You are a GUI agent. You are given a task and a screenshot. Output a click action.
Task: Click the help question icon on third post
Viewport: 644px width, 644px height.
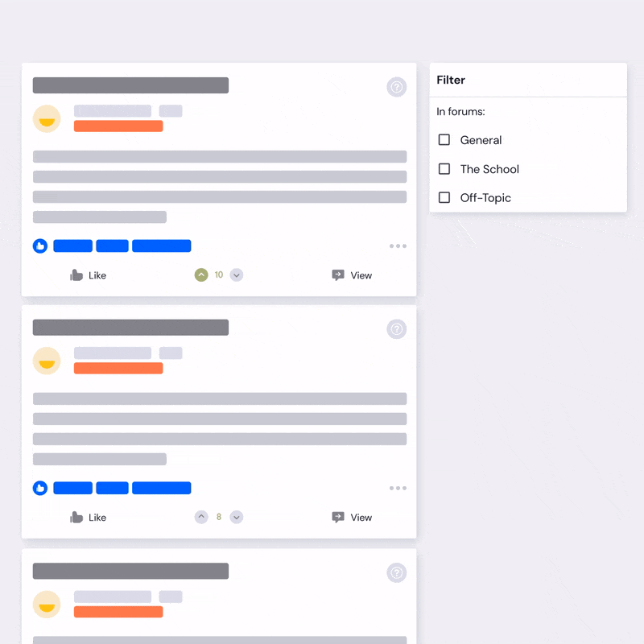396,572
